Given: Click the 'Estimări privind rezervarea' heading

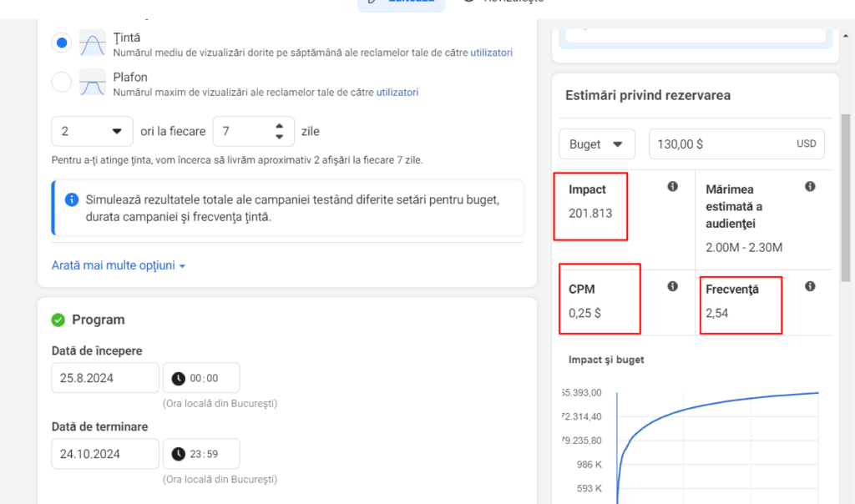Looking at the screenshot, I should tap(648, 95).
